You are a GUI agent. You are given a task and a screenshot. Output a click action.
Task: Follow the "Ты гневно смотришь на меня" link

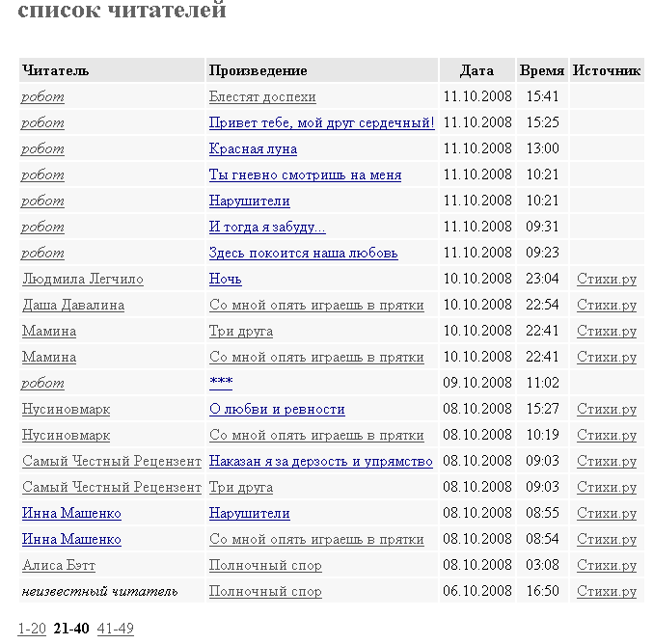pyautogui.click(x=305, y=174)
